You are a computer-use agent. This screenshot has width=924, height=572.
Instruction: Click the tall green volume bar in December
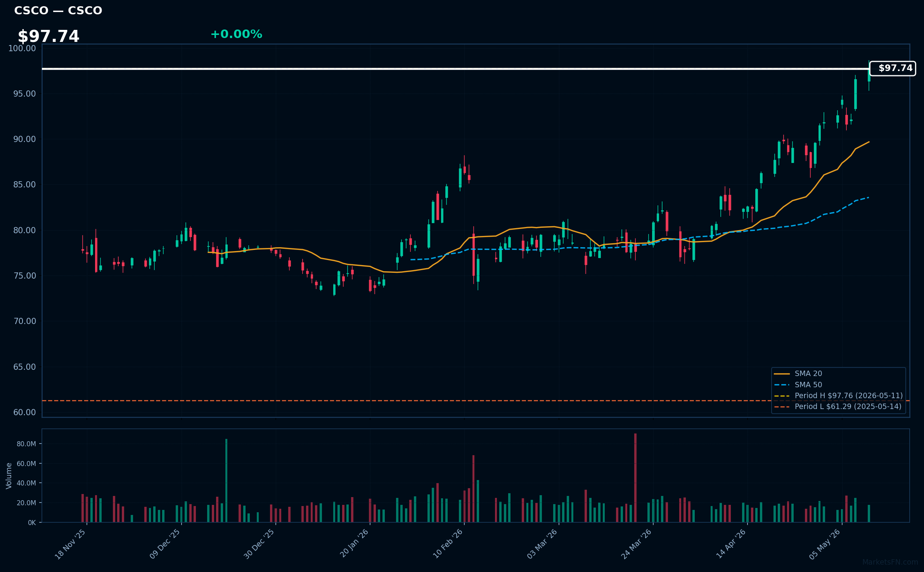(226, 480)
